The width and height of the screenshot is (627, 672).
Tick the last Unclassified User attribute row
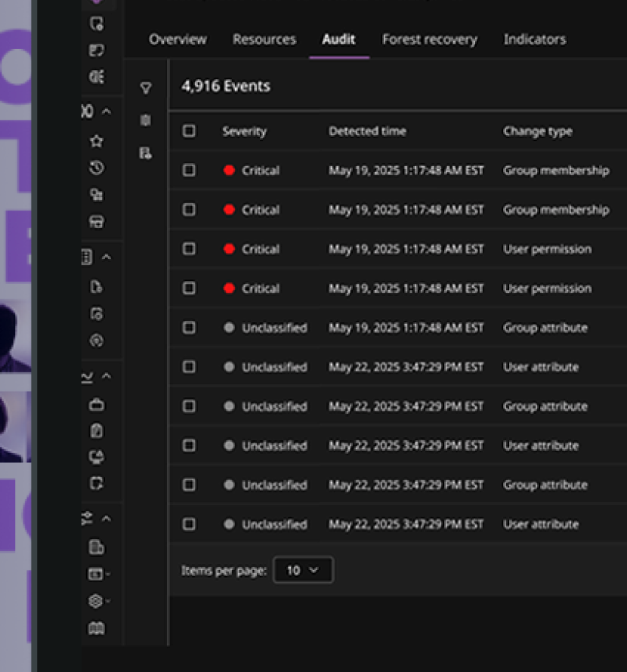[x=189, y=524]
